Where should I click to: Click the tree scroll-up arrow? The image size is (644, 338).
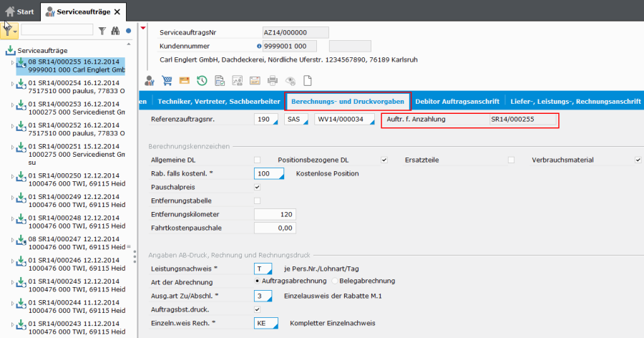pos(129,44)
